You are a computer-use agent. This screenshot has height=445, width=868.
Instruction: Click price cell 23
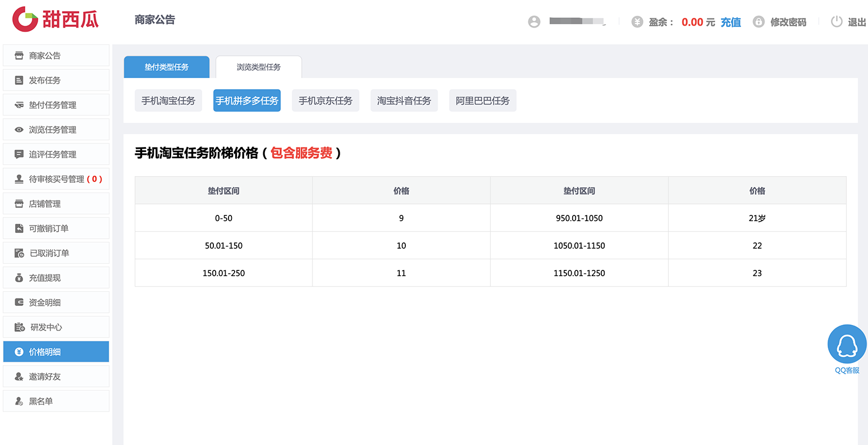click(x=757, y=273)
